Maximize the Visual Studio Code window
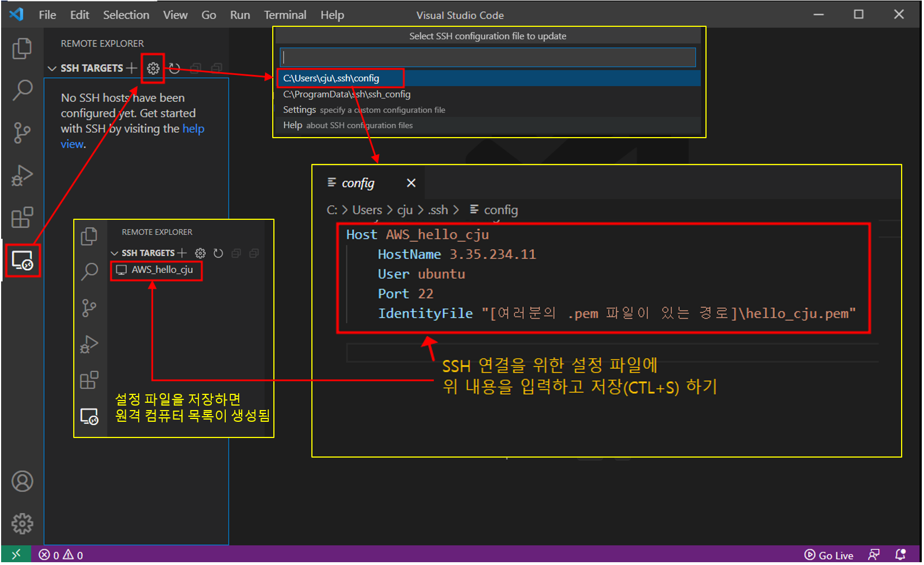924x565 pixels. pyautogui.click(x=859, y=15)
